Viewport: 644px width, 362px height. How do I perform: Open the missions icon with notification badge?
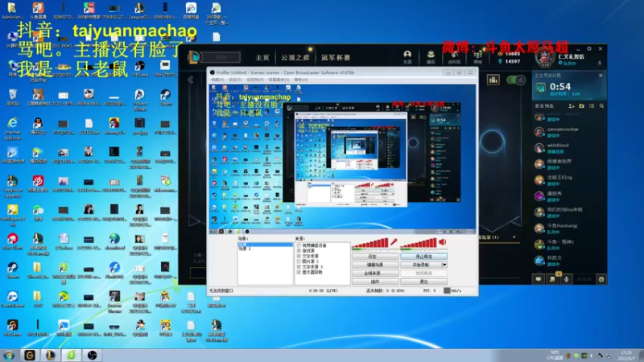552,278
